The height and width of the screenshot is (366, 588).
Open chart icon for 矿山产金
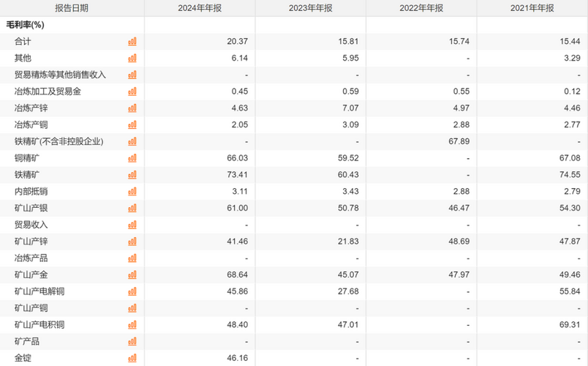(132, 274)
